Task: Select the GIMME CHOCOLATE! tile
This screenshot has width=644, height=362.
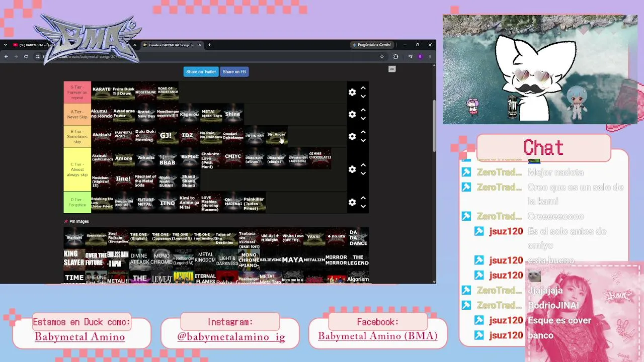Action: tap(320, 158)
